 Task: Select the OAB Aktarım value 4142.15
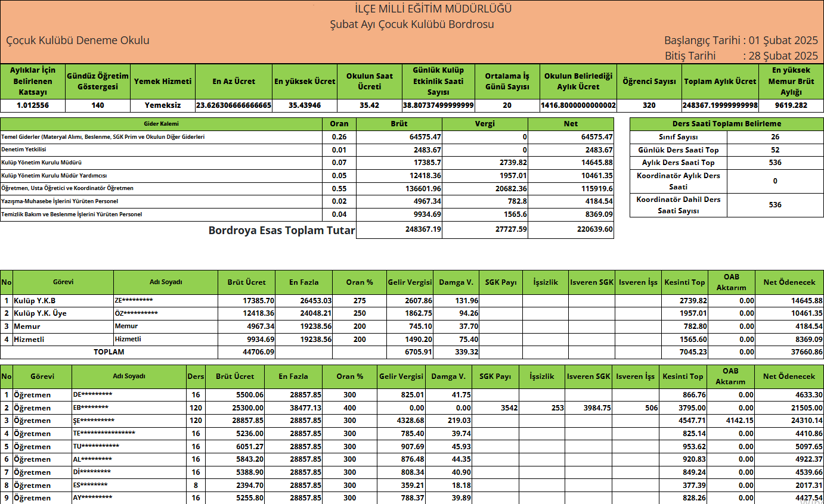tap(740, 421)
